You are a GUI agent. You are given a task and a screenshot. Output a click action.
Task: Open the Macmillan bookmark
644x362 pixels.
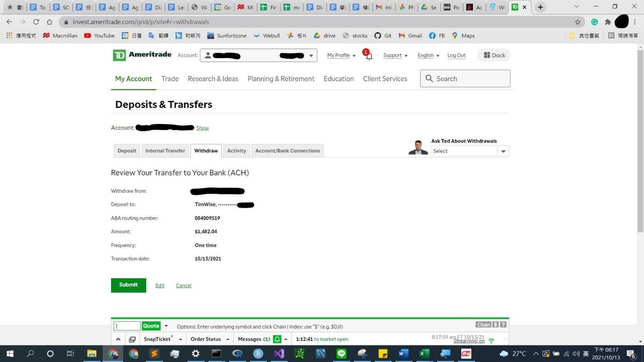click(60, 35)
